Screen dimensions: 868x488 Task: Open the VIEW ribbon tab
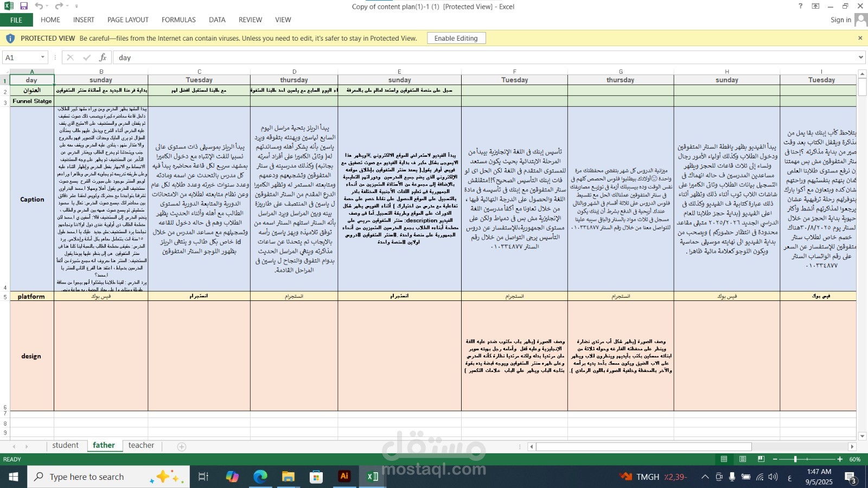tap(283, 20)
